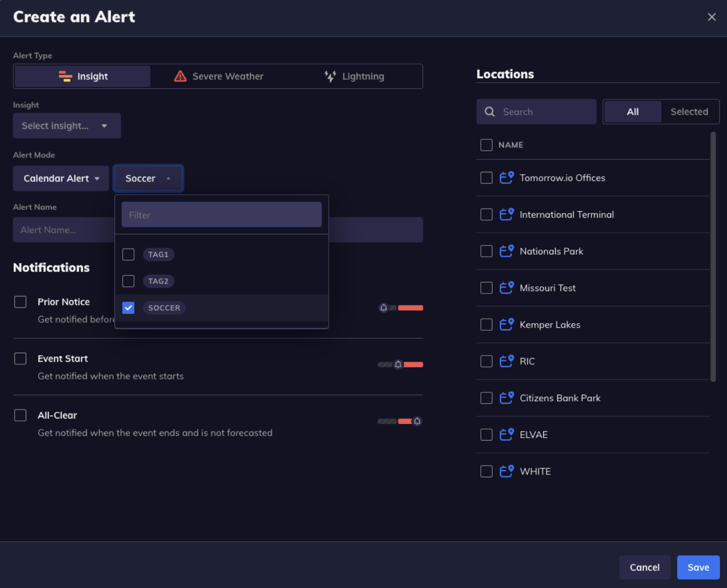Collapse the Soccer tag dropdown
The image size is (727, 588).
click(x=148, y=178)
